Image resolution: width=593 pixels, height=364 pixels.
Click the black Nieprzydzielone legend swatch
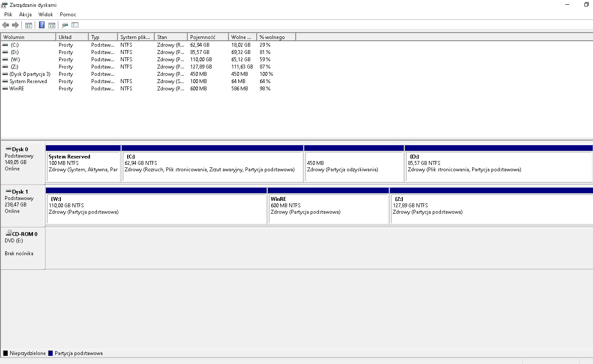(x=6, y=353)
